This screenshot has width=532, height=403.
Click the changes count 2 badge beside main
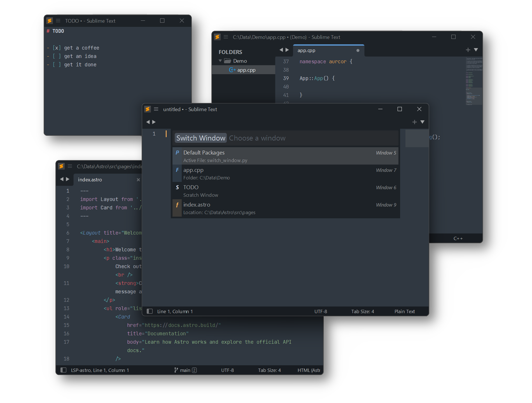(194, 370)
